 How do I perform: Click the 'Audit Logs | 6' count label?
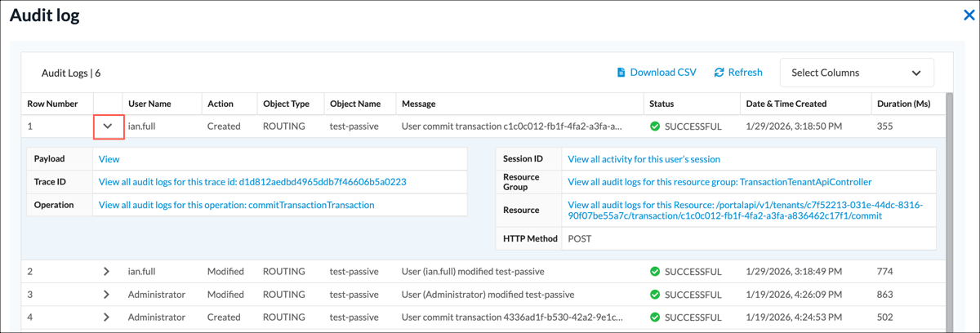[71, 73]
